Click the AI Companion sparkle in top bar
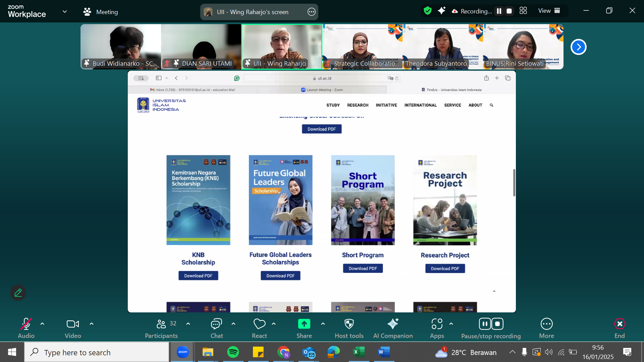644x362 pixels. point(442,11)
